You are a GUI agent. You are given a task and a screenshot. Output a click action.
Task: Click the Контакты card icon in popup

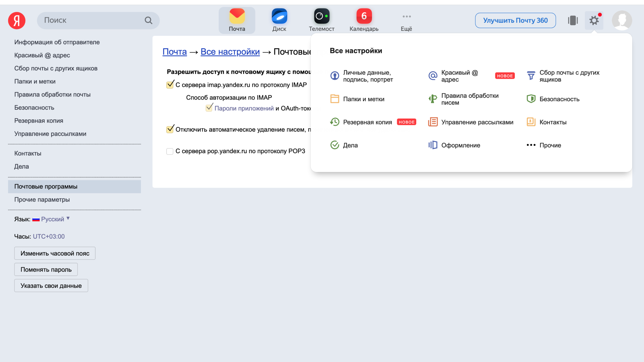[x=531, y=122]
